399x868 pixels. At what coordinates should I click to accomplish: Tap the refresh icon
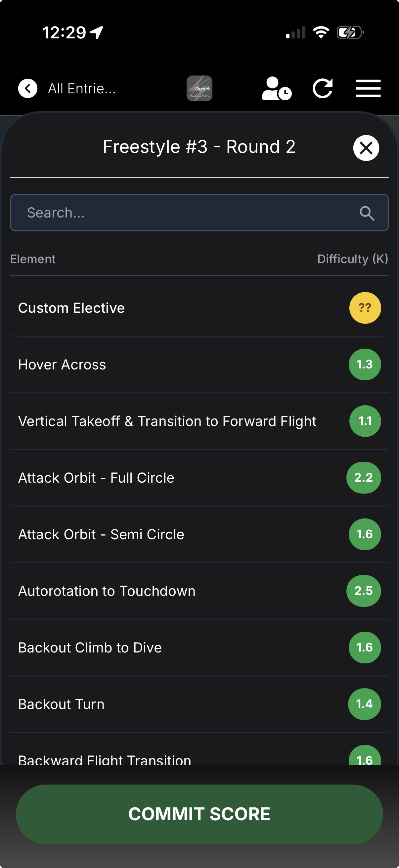[x=323, y=89]
